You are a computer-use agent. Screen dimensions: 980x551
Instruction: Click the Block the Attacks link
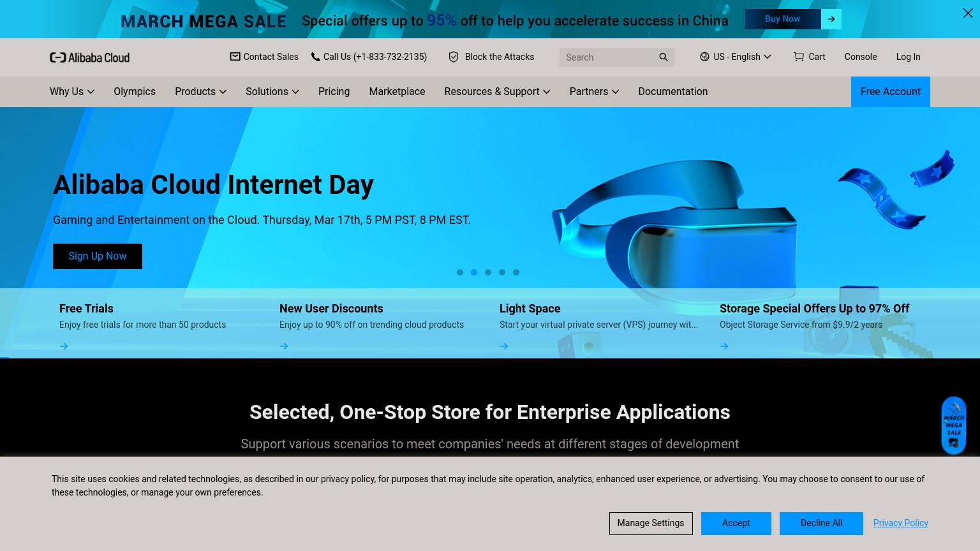pyautogui.click(x=500, y=57)
